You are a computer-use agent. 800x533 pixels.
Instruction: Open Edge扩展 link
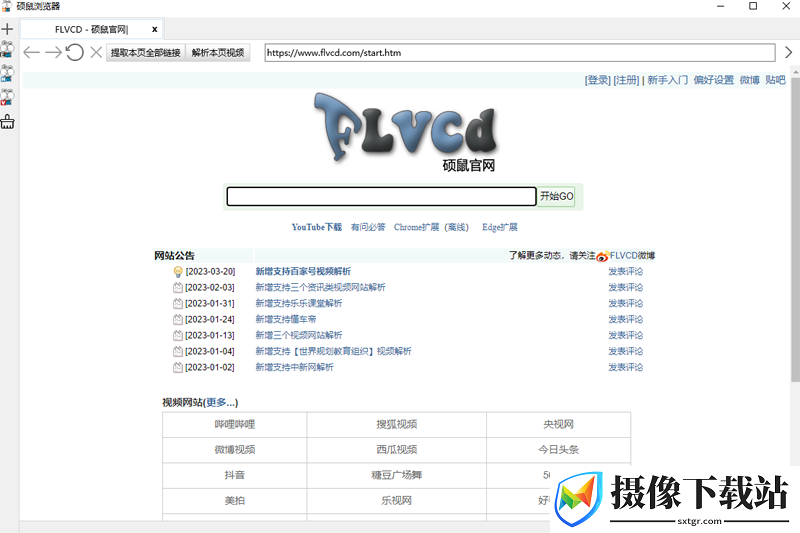pos(499,227)
